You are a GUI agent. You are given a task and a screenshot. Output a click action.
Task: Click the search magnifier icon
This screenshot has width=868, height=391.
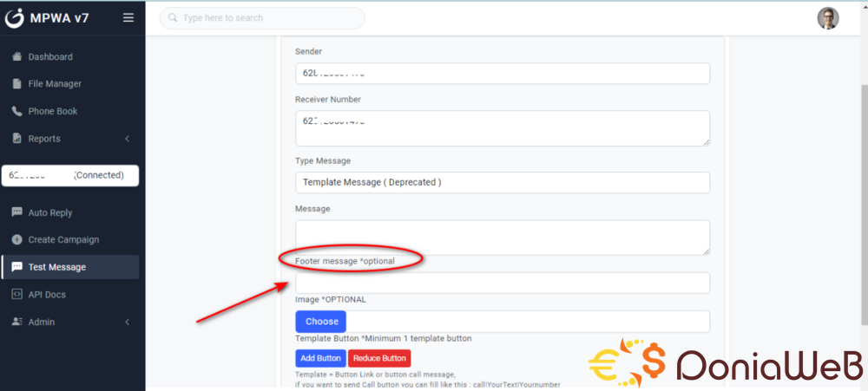click(x=174, y=17)
